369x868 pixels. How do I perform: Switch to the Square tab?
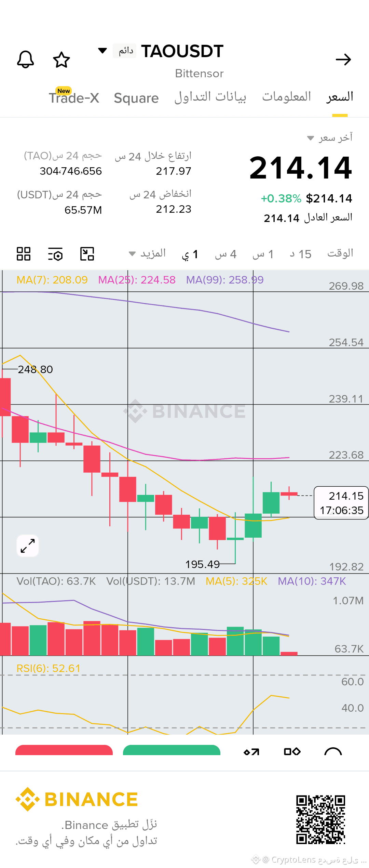point(136,98)
